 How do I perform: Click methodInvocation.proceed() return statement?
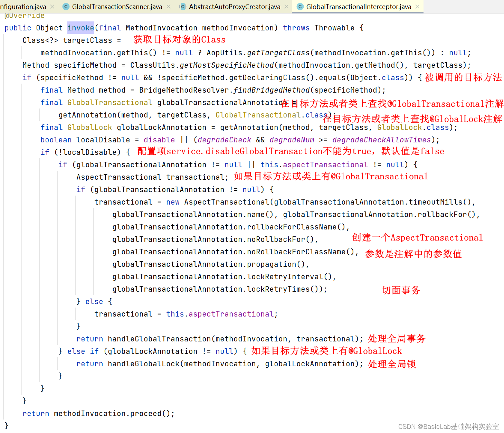point(98,414)
